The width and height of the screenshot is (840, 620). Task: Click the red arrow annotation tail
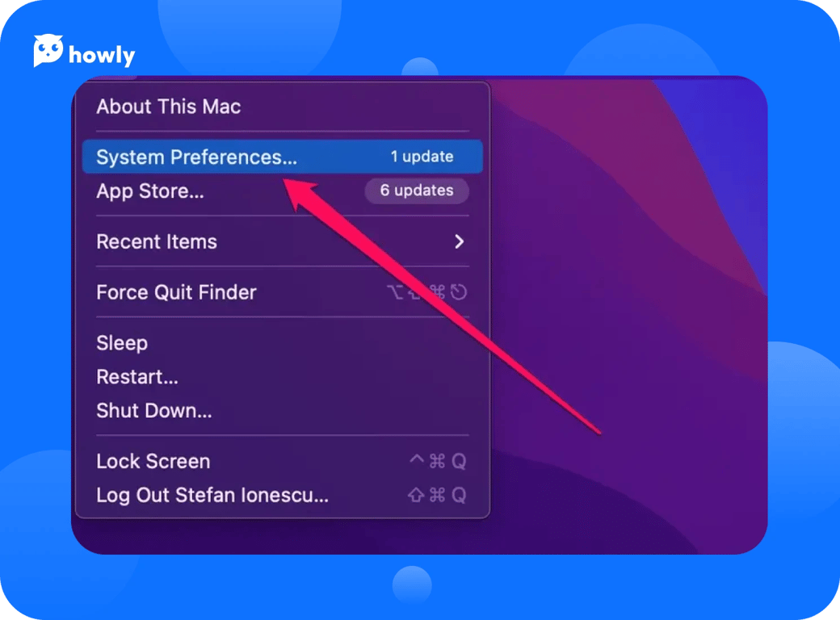pos(594,429)
